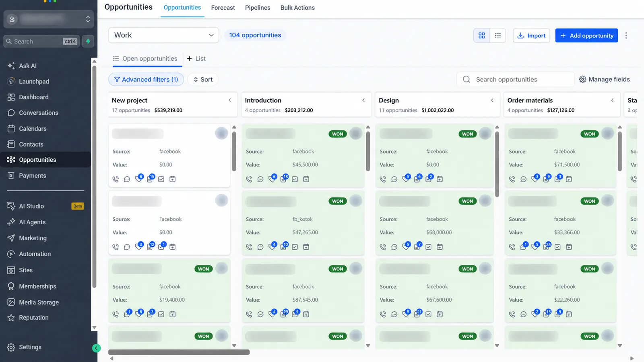Click the phone icon on the $45,500.00 card
This screenshot has height=362, width=644.
pos(249,179)
